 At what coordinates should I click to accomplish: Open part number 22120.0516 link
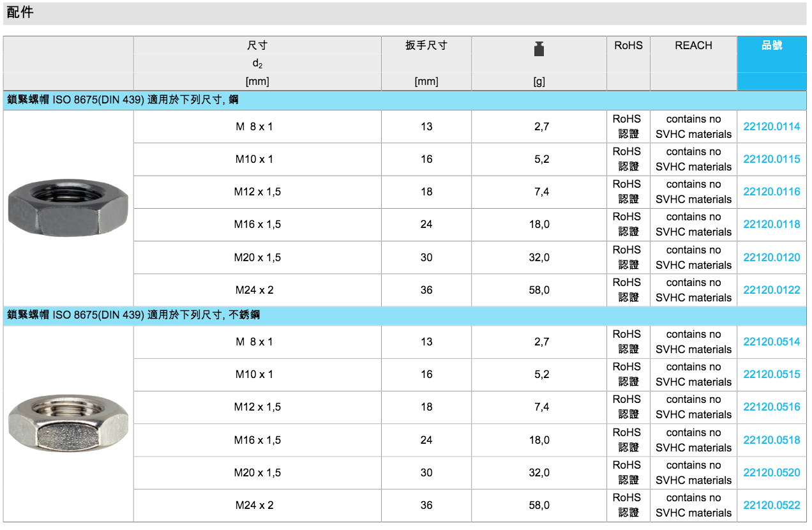pyautogui.click(x=771, y=407)
